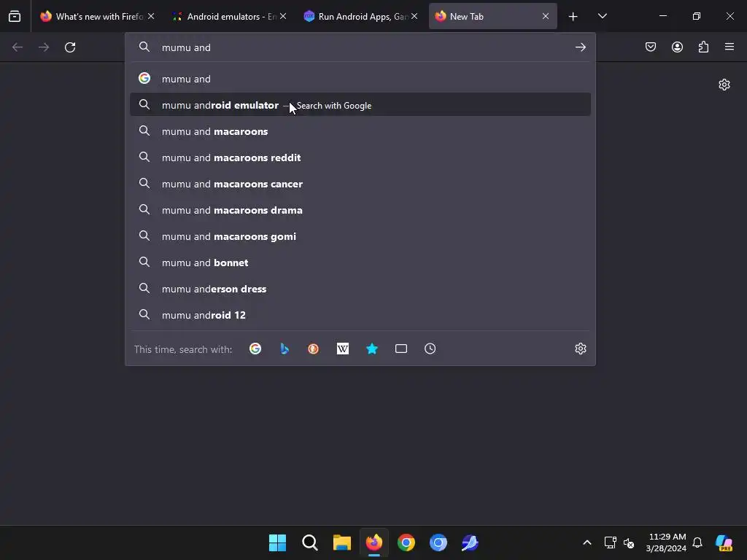Open Firefox View tab list icon
The width and height of the screenshot is (747, 560).
15,16
